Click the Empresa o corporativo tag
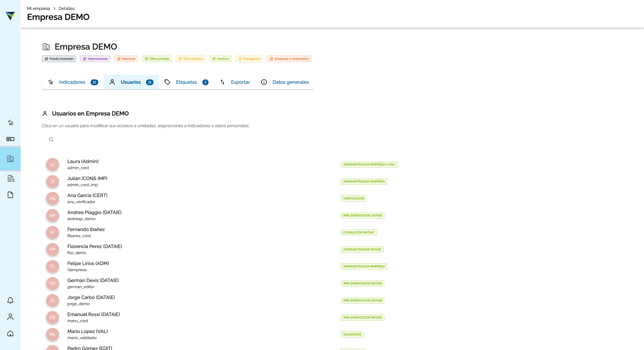This screenshot has height=350, width=644. (x=289, y=59)
